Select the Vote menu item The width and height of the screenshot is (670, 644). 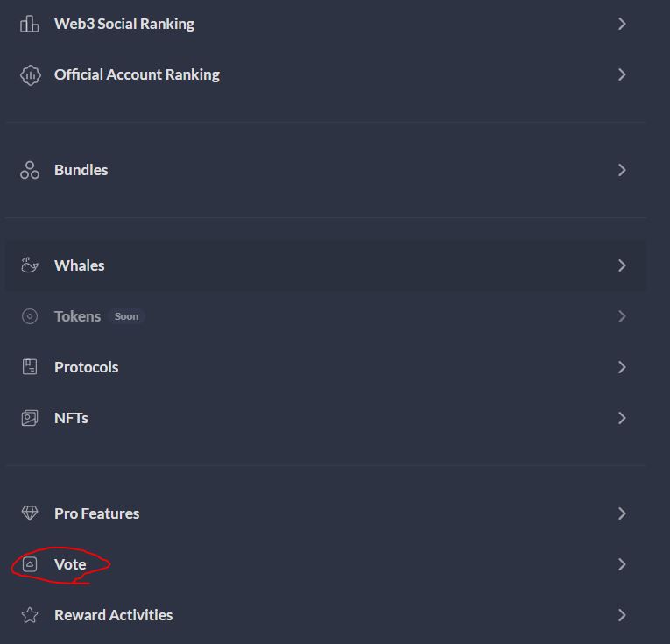326,564
